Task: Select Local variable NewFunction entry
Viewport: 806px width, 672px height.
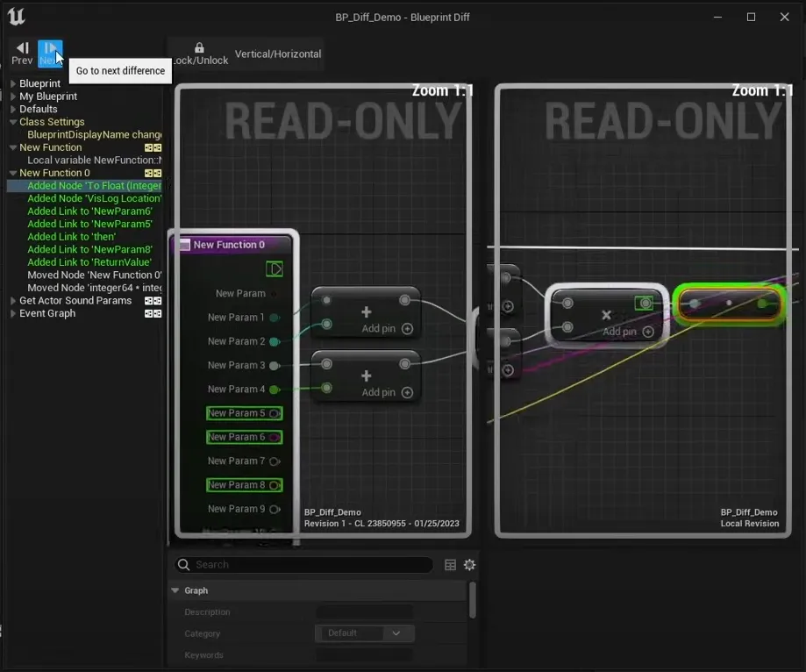Action: 95,160
